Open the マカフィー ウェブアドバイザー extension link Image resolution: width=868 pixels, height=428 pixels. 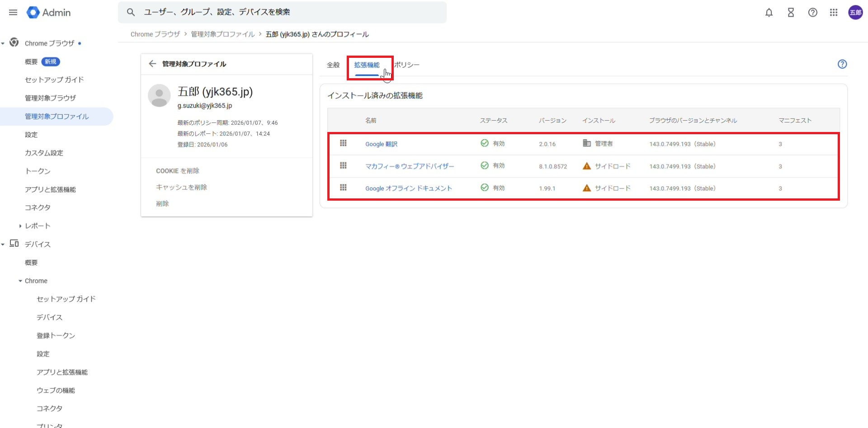point(410,166)
